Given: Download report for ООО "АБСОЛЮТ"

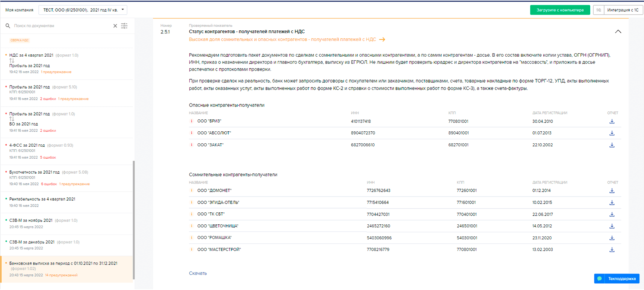Looking at the screenshot, I should pyautogui.click(x=612, y=133).
